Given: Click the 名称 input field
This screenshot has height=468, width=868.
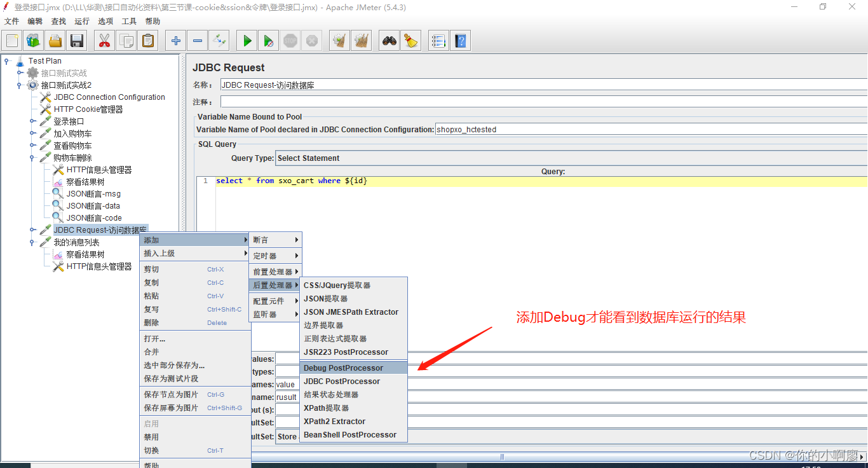Looking at the screenshot, I should (543, 85).
